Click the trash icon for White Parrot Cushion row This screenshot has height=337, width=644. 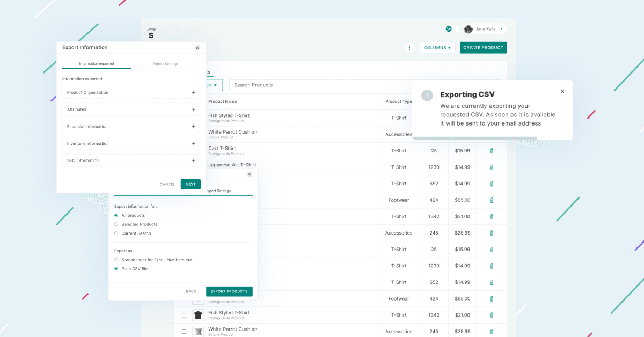click(491, 331)
